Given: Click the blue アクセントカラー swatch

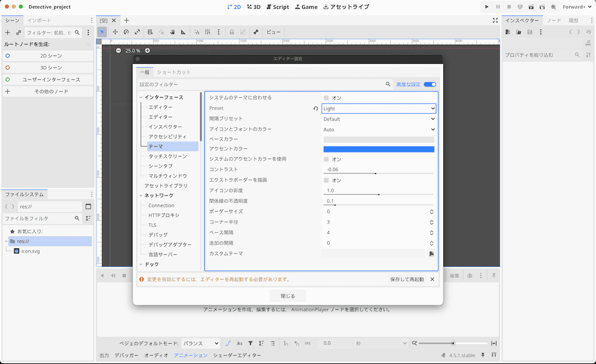Looking at the screenshot, I should 379,149.
